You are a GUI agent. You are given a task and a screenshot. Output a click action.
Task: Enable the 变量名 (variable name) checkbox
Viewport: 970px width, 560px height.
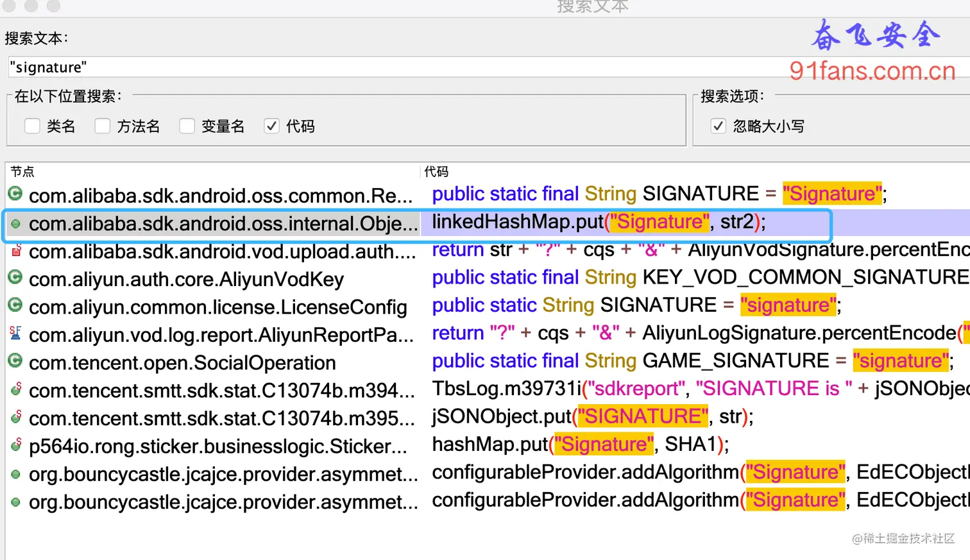(187, 126)
